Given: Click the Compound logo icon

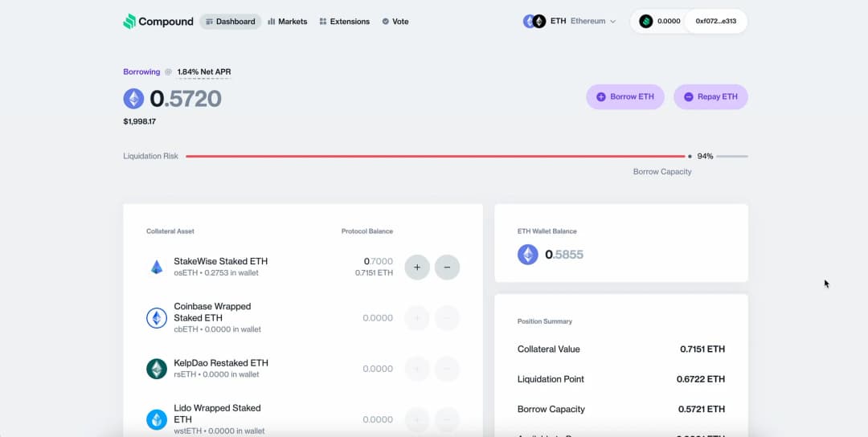Looking at the screenshot, I should pyautogui.click(x=129, y=22).
